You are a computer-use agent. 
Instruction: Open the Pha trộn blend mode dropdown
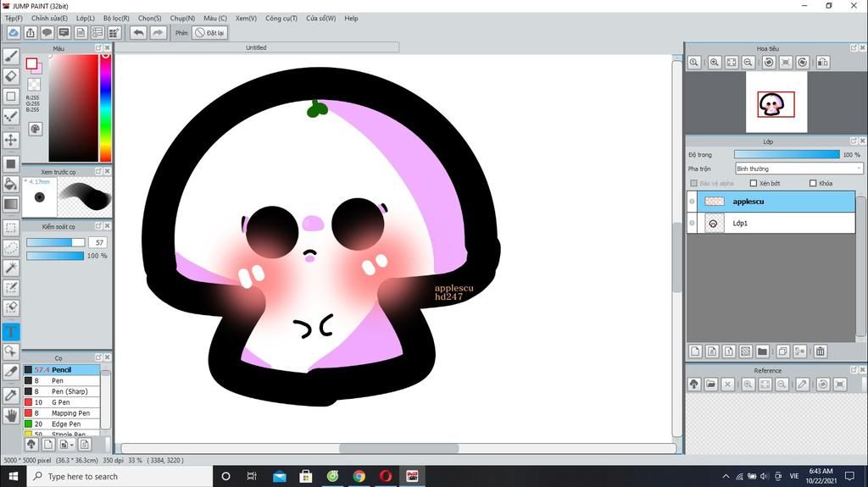[798, 169]
